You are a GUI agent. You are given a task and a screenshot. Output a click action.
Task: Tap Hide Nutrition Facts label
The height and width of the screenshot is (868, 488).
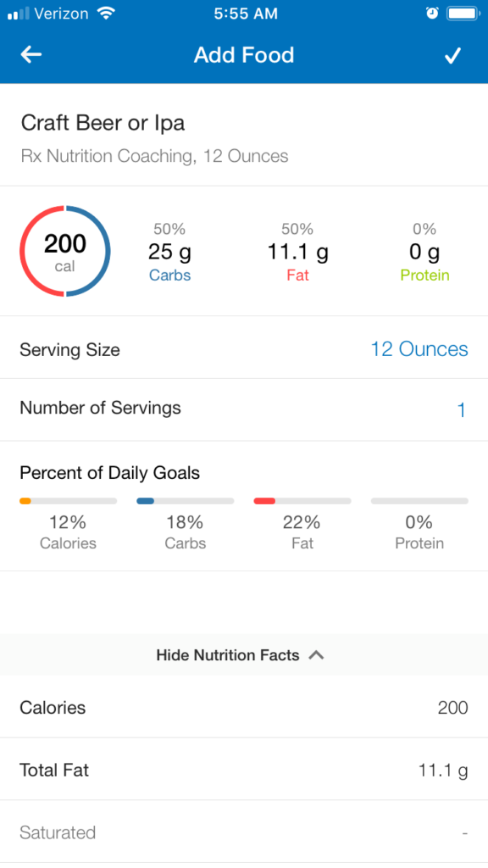point(228,655)
